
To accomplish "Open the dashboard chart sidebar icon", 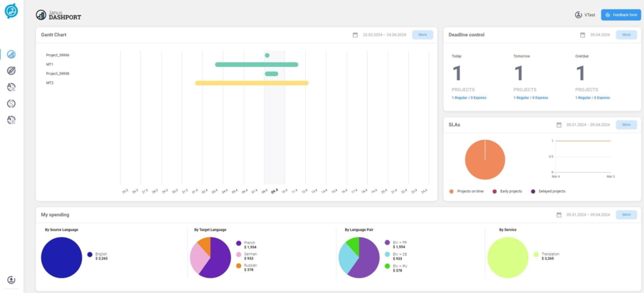I will pyautogui.click(x=11, y=55).
